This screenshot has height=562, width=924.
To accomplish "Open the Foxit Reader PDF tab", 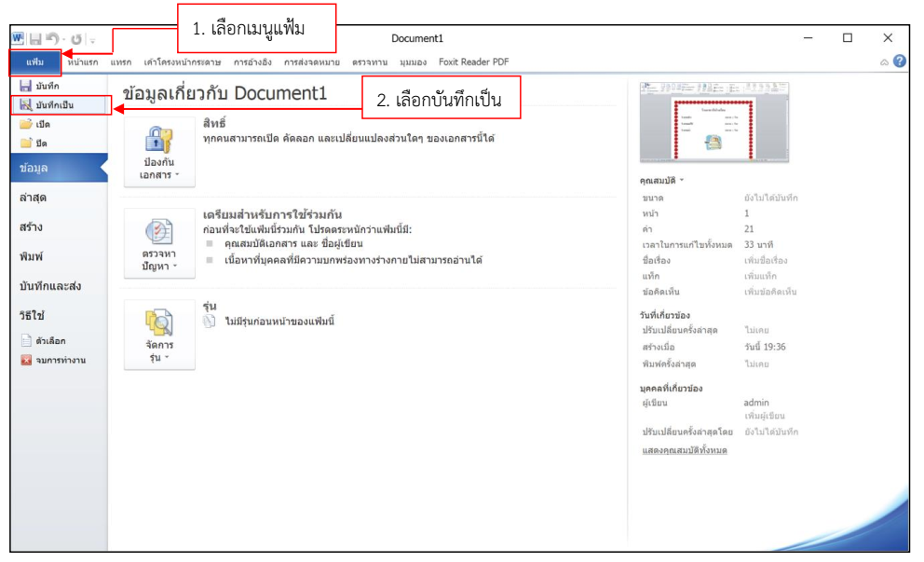I will 473,62.
